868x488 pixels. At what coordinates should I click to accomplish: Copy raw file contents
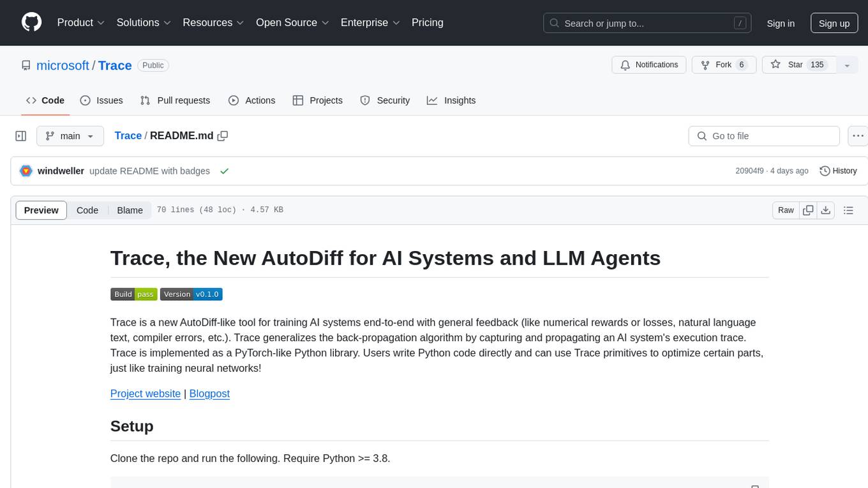808,210
